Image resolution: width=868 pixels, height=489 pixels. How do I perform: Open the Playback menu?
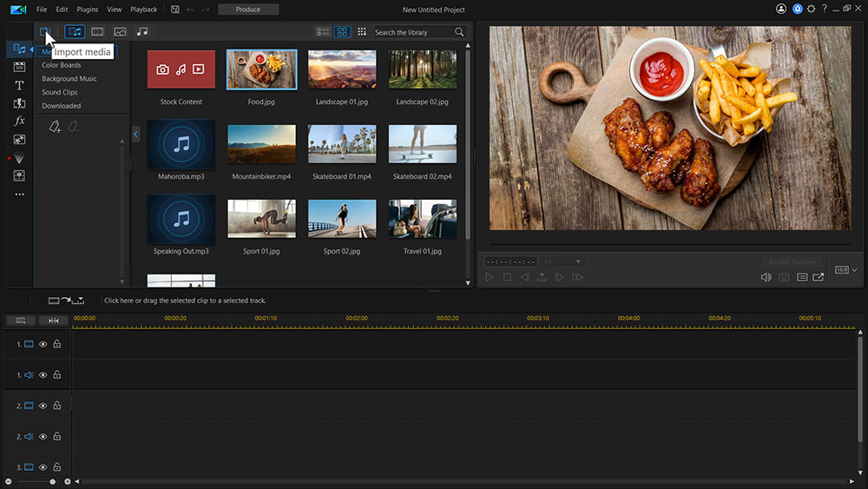click(143, 10)
